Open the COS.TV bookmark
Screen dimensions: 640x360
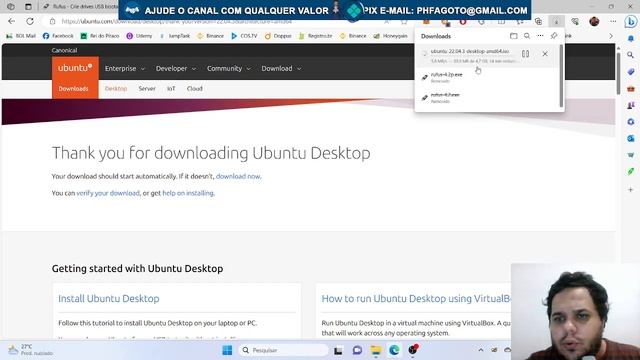pos(244,36)
